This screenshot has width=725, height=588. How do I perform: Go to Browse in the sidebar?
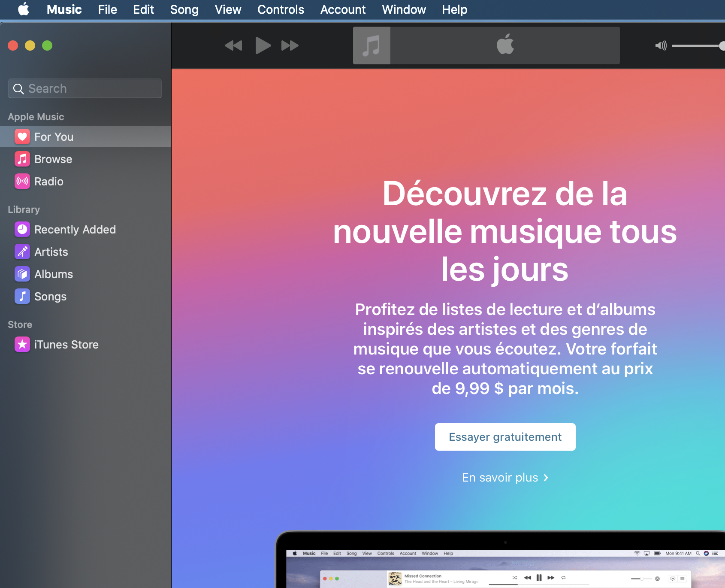pyautogui.click(x=86, y=159)
